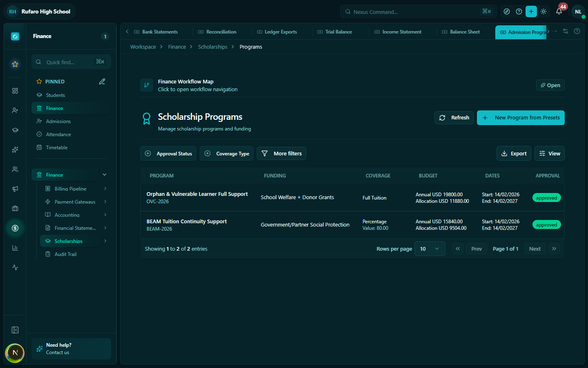Image resolution: width=588 pixels, height=368 pixels.
Task: Open the tab overflow ellipsis menu
Action: [555, 31]
